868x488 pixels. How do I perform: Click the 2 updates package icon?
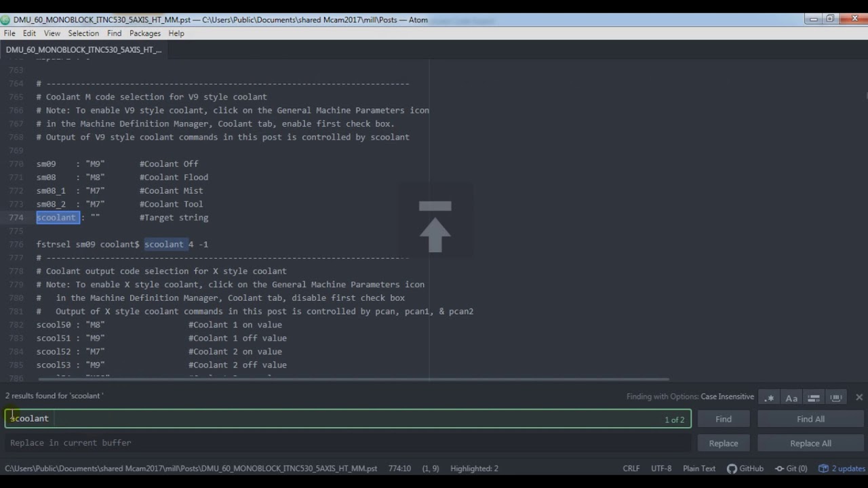pos(842,468)
